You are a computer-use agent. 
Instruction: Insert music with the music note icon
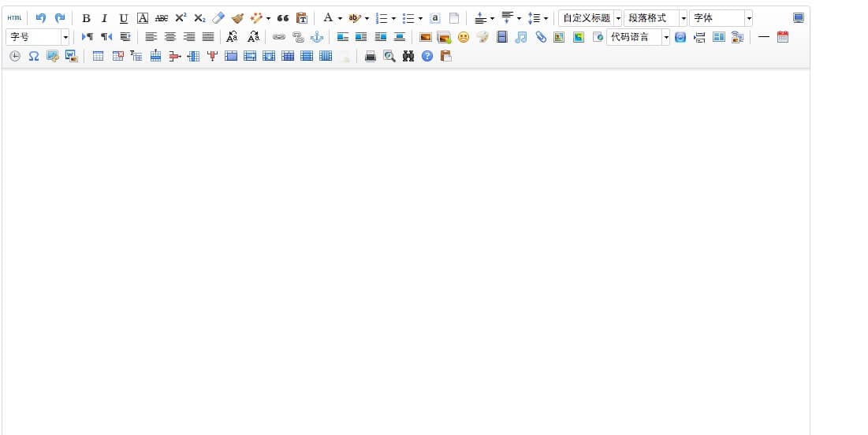pyautogui.click(x=521, y=37)
